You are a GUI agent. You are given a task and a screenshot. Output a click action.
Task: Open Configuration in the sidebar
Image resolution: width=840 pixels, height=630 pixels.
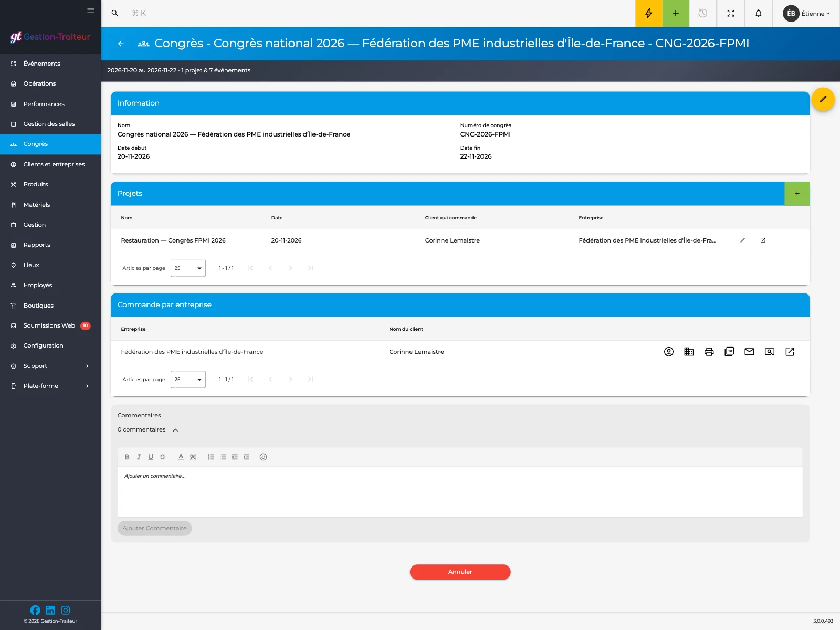pyautogui.click(x=50, y=345)
